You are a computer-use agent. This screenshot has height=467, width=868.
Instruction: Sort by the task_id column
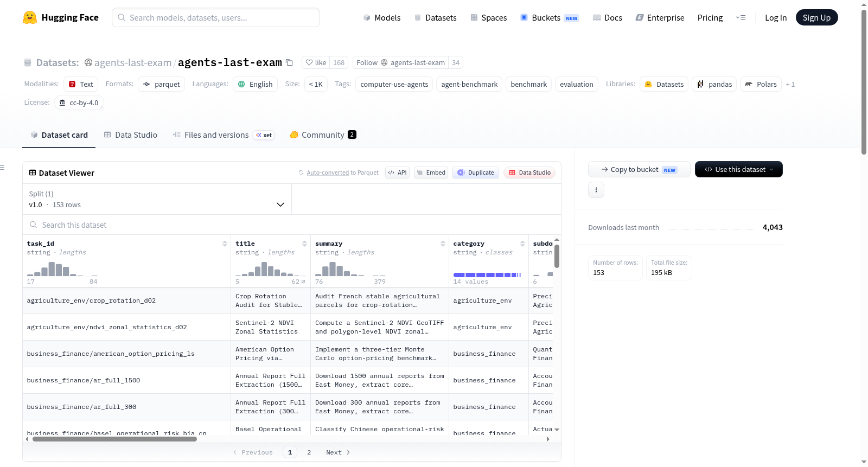click(x=225, y=244)
